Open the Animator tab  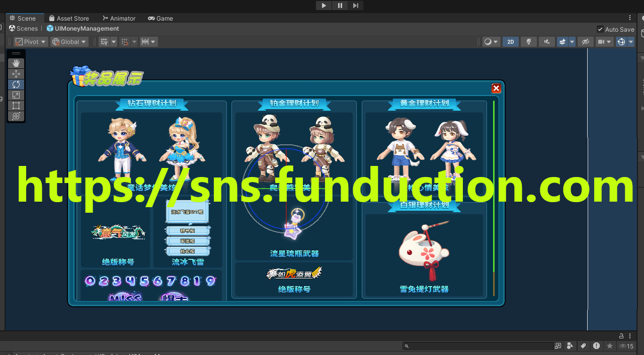coord(119,18)
